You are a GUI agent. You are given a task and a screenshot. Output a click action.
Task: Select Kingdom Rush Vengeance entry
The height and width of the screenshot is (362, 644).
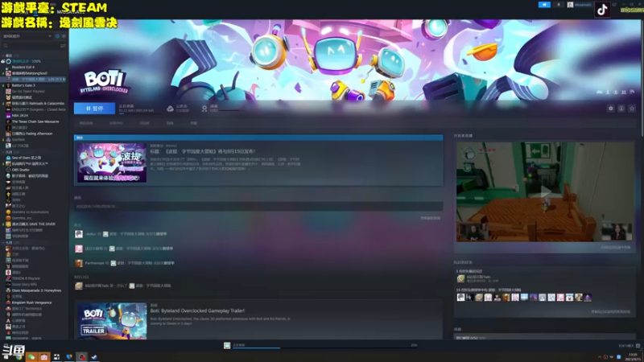[x=31, y=302]
